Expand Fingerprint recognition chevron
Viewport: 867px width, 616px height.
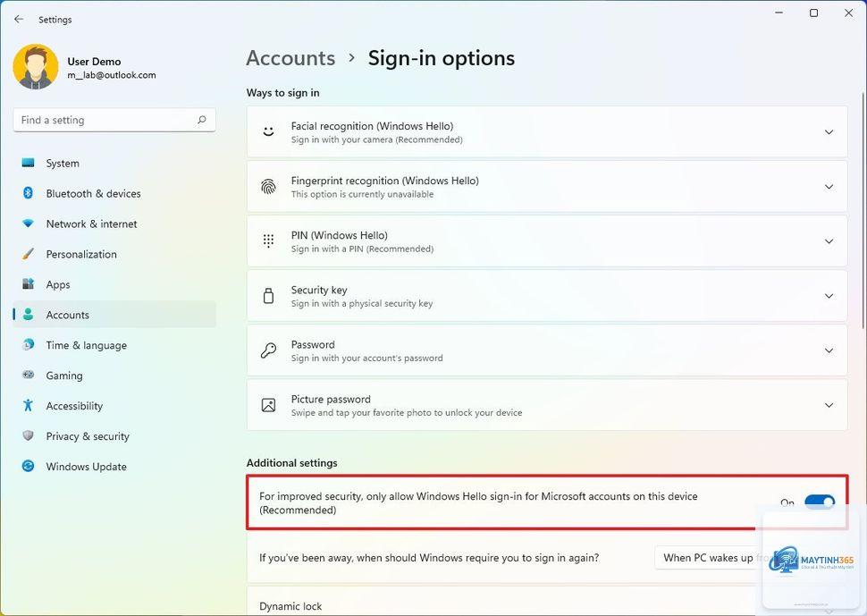[x=829, y=186]
